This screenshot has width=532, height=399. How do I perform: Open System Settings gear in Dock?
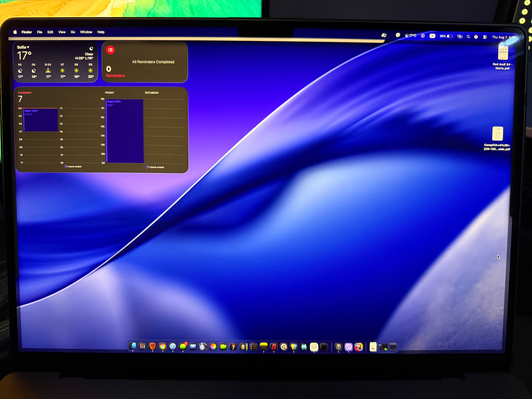284,347
